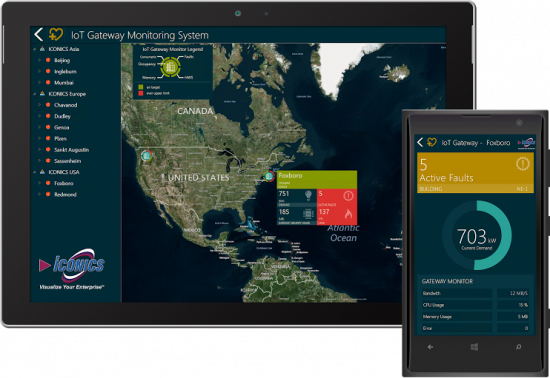Click the green Foxboro popup header
Viewport: 550px width, 378px height.
click(317, 180)
